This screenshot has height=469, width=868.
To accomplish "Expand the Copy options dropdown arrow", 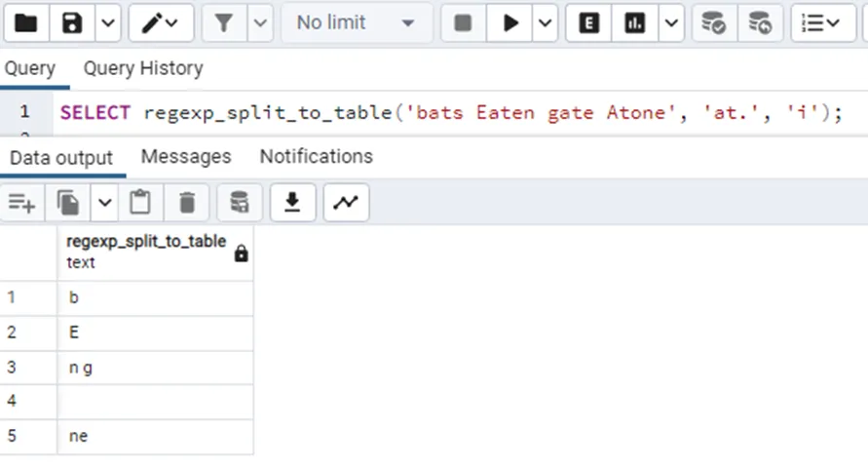I will (104, 202).
